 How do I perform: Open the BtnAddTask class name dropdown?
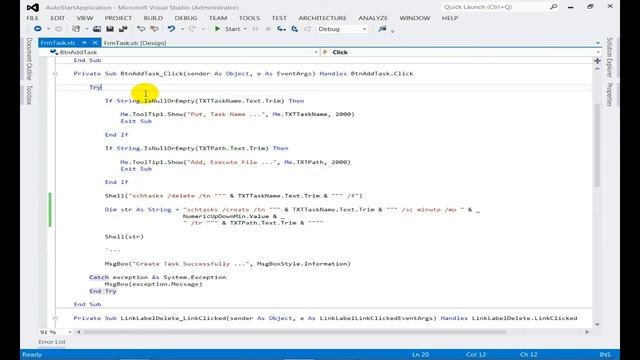[x=316, y=52]
